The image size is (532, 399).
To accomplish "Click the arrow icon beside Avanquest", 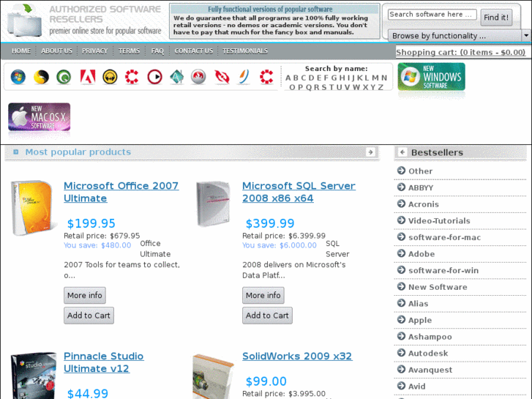I will [x=401, y=369].
